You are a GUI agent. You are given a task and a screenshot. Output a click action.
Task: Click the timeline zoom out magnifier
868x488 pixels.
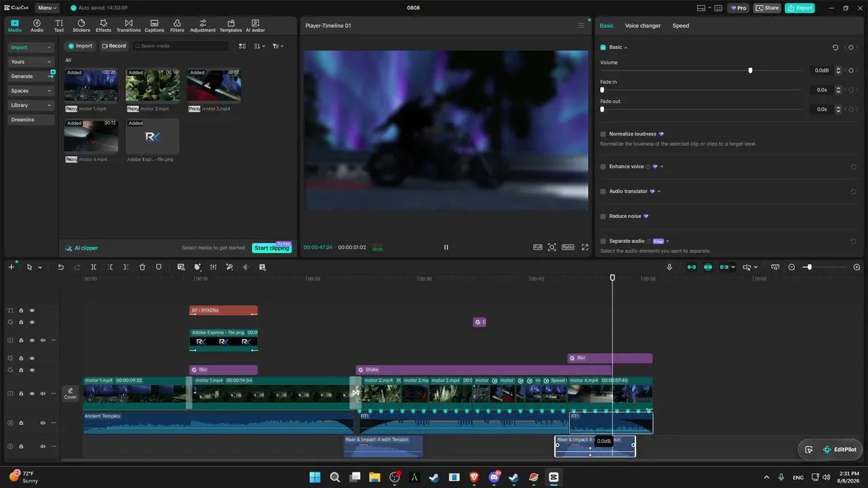tap(791, 267)
